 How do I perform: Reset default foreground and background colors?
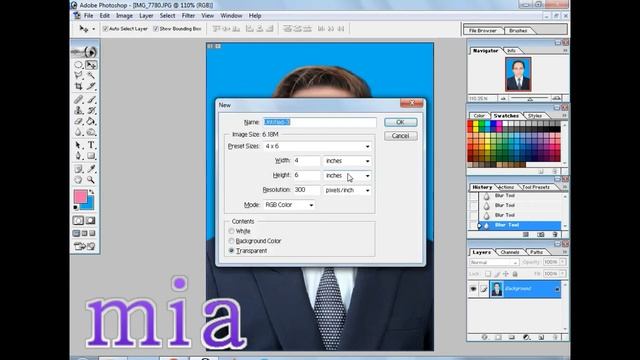[76, 207]
